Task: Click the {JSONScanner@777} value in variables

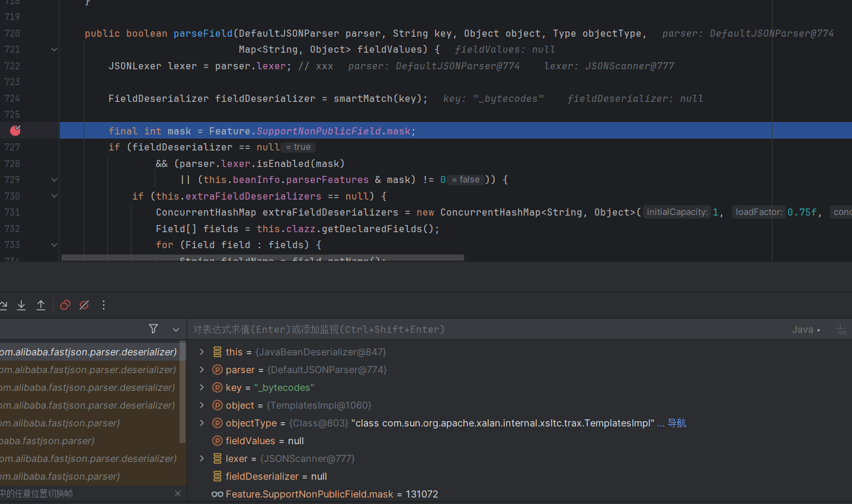Action: pyautogui.click(x=308, y=458)
